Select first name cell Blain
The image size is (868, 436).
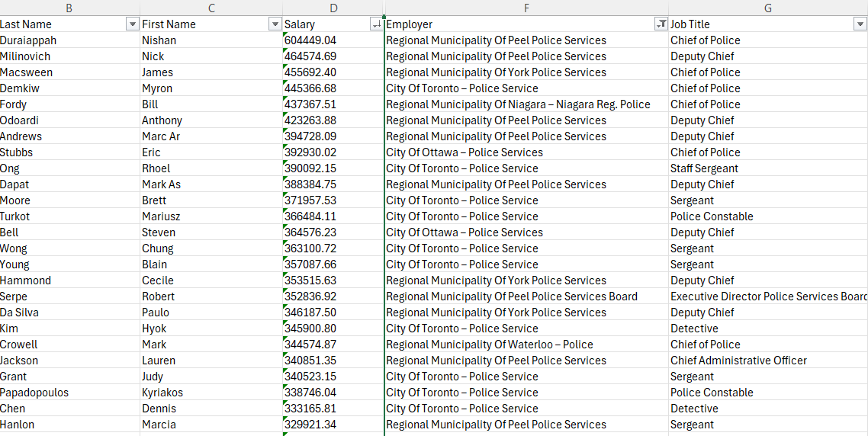click(x=211, y=264)
